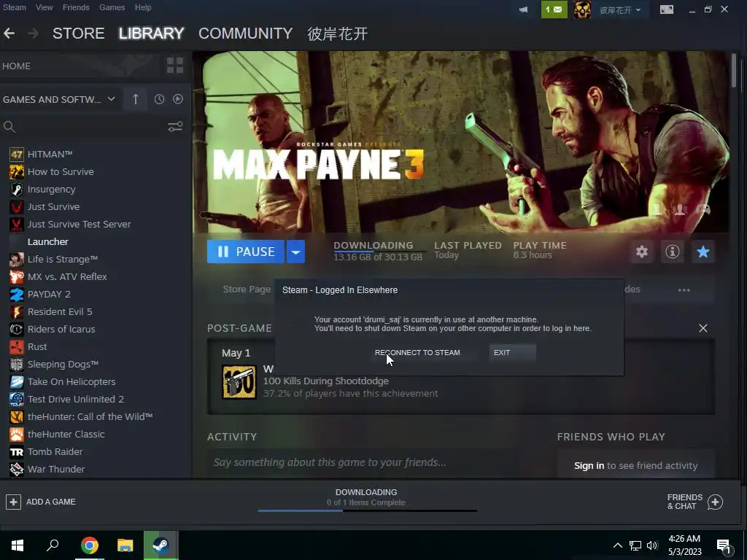Open the View menu

coord(44,7)
